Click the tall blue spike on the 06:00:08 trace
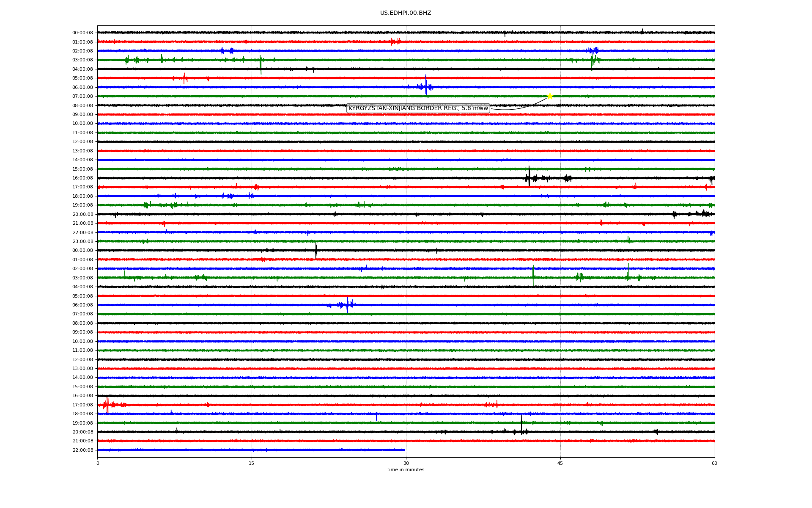Screen dimensions: 812x508 click(426, 85)
